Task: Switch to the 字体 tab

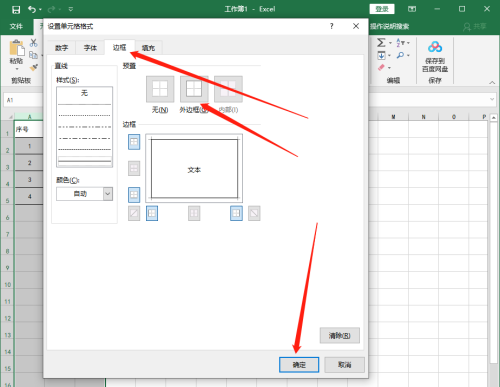Action: [90, 48]
